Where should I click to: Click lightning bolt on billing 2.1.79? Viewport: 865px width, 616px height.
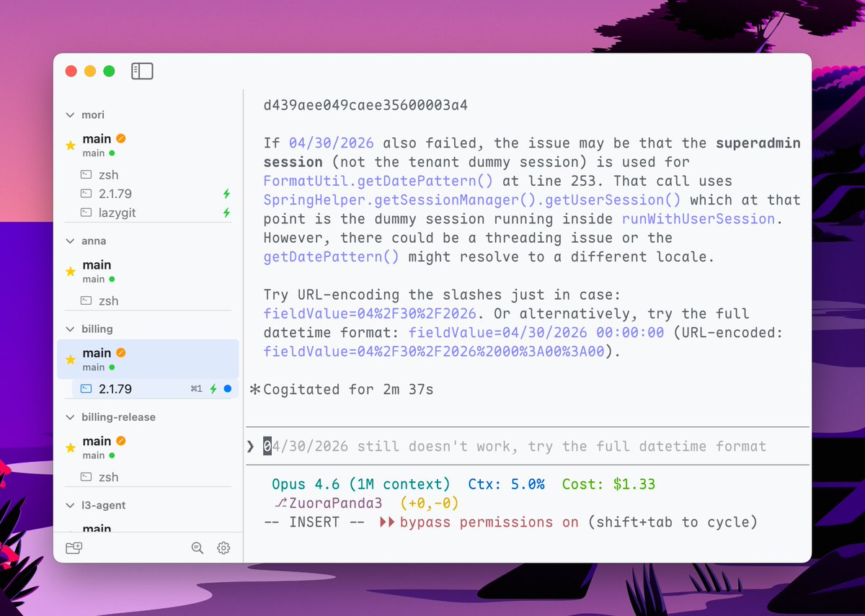point(213,389)
